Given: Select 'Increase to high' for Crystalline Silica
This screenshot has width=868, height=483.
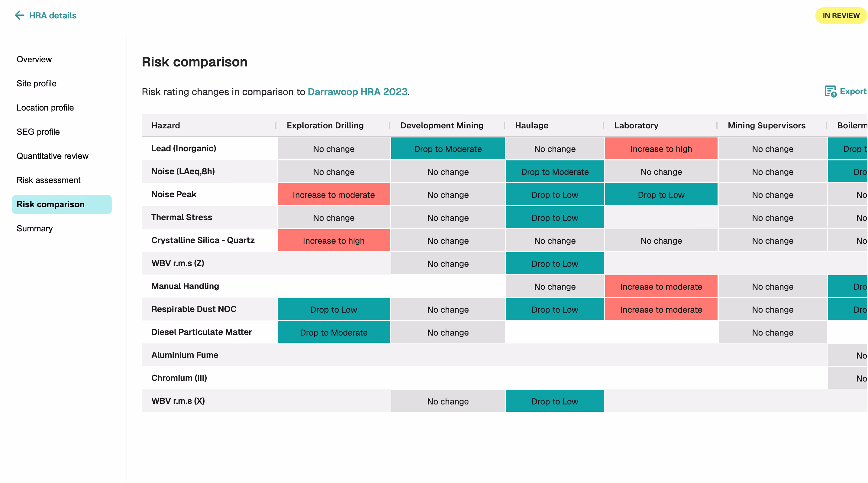Looking at the screenshot, I should pos(333,240).
